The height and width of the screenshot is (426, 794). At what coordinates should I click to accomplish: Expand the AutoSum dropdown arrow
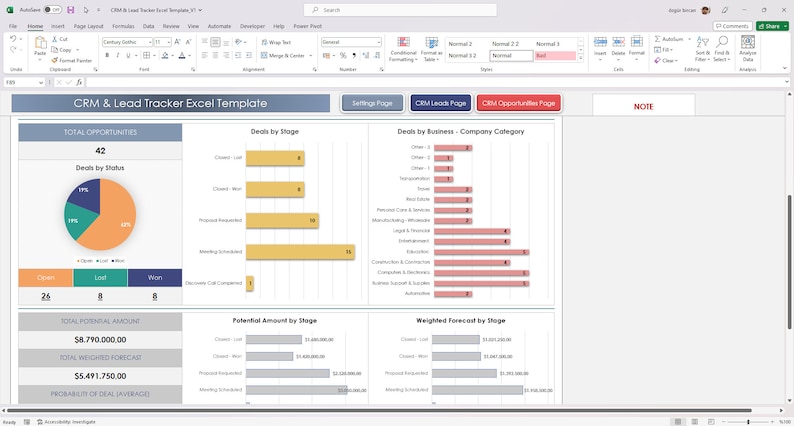pyautogui.click(x=689, y=39)
